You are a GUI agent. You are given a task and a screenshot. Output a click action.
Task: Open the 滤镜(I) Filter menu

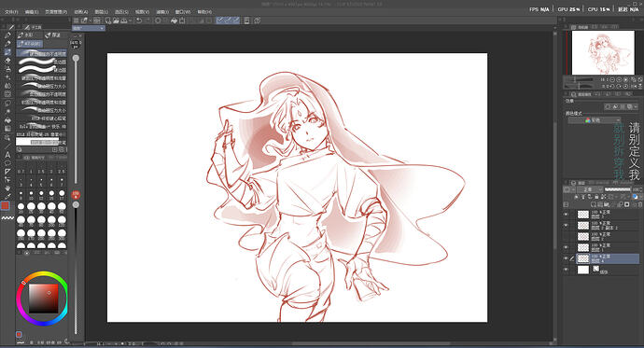(x=162, y=12)
